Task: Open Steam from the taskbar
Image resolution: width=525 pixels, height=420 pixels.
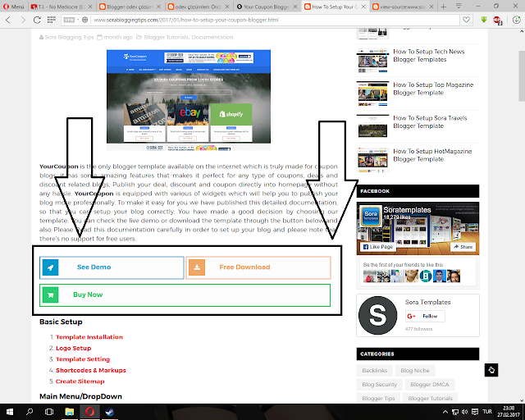Action: coord(109,412)
